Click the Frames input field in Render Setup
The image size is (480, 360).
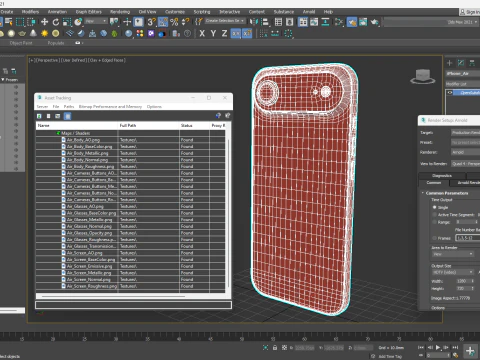[x=468, y=238]
